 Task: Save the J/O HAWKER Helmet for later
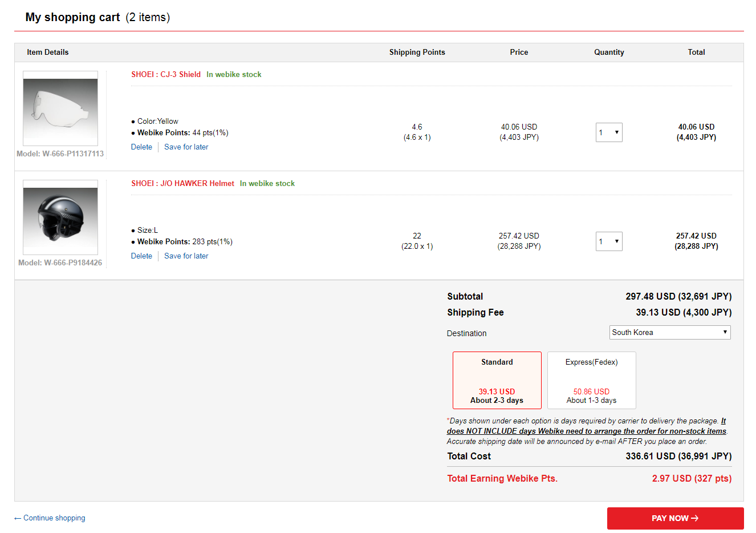click(186, 256)
